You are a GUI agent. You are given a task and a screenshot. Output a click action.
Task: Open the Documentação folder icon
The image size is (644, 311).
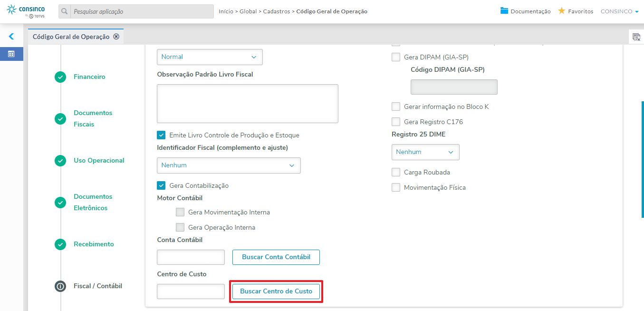[x=504, y=11]
